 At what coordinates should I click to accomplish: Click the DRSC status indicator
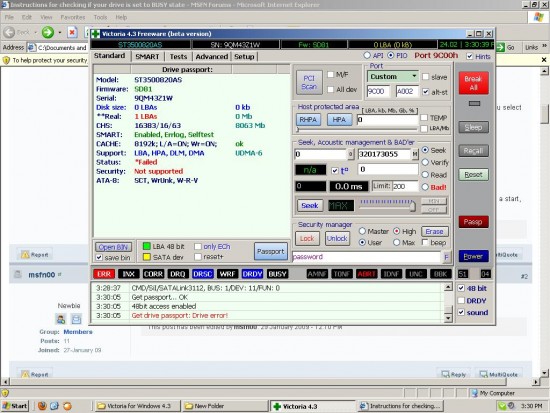pos(202,274)
